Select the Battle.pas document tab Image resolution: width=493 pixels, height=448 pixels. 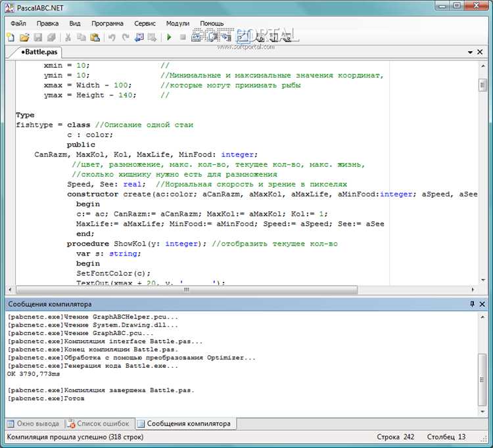[x=39, y=52]
